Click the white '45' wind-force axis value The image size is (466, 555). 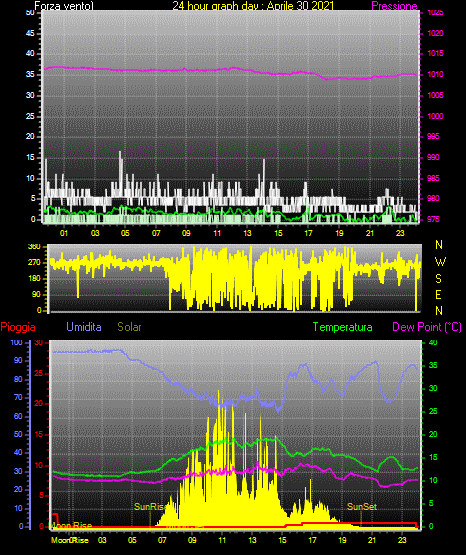[x=30, y=33]
